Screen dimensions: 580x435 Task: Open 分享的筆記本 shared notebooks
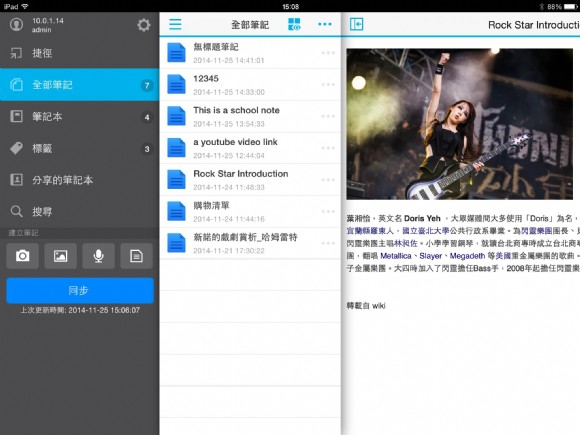pyautogui.click(x=80, y=180)
